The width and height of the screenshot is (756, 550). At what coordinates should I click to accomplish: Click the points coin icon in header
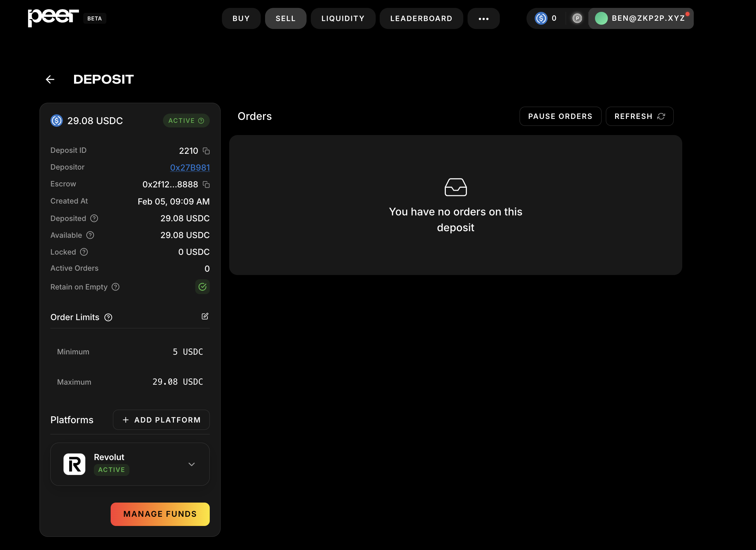(x=577, y=18)
